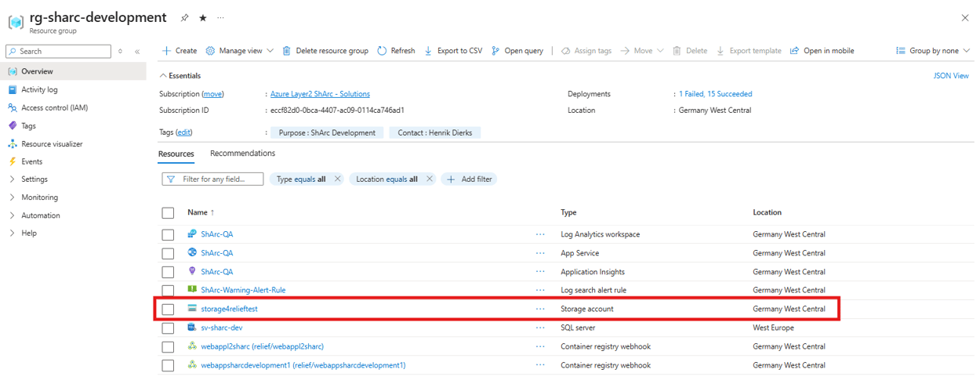Click the ShArc-Warning-Alert-Rule alert icon
980x391 pixels.
pyautogui.click(x=192, y=290)
